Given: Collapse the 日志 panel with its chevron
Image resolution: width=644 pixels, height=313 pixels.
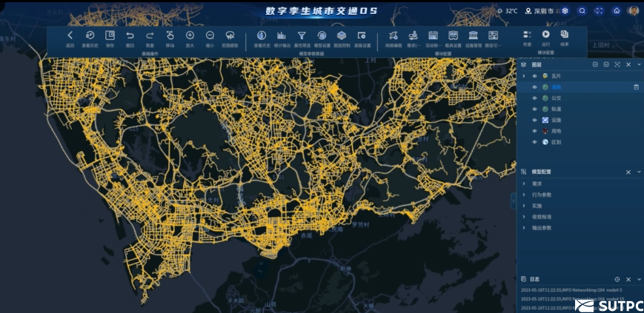Looking at the screenshot, I should click(639, 280).
